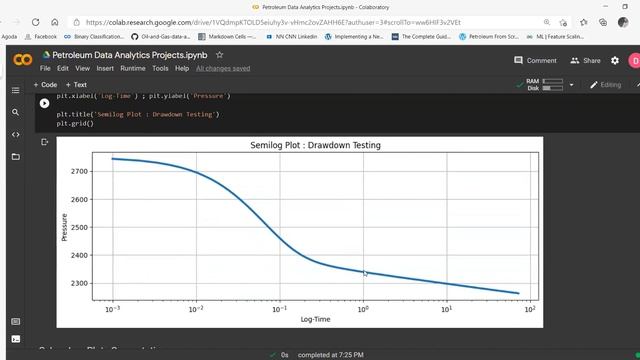Click the Share button
This screenshot has height=360, width=640.
pyautogui.click(x=585, y=60)
